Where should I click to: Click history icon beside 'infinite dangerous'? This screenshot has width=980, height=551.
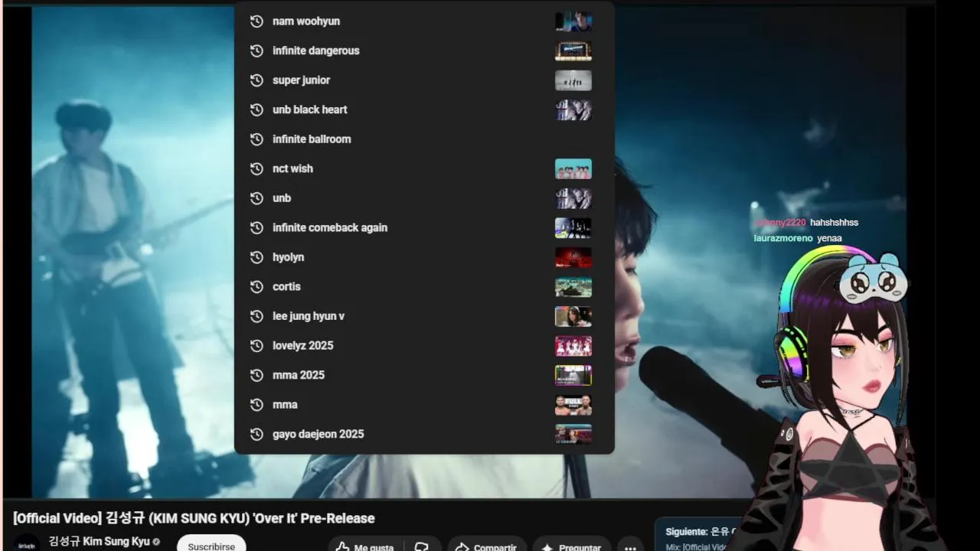(x=256, y=51)
